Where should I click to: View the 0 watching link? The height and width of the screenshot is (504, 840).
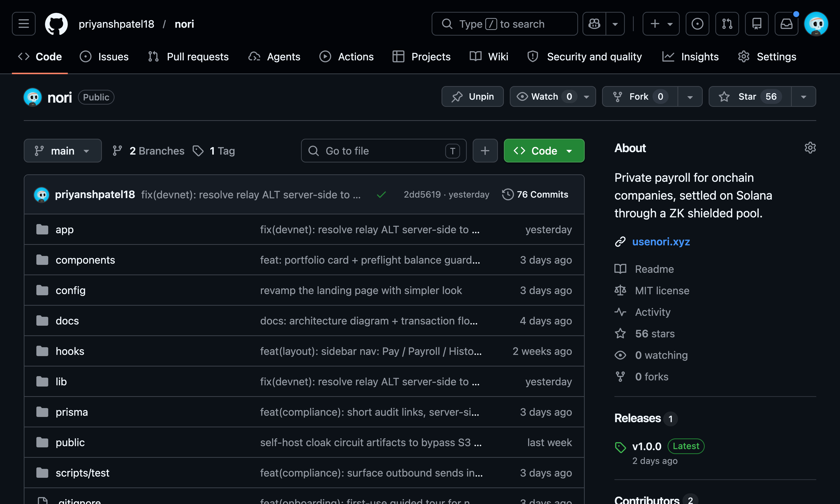651,355
